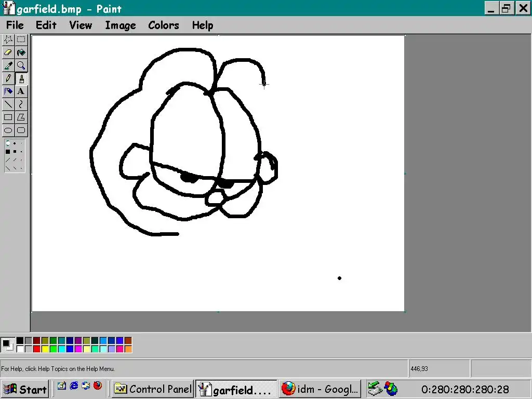The image size is (532, 399).
Task: Select the Free-Form Select star tool
Action: tap(8, 39)
